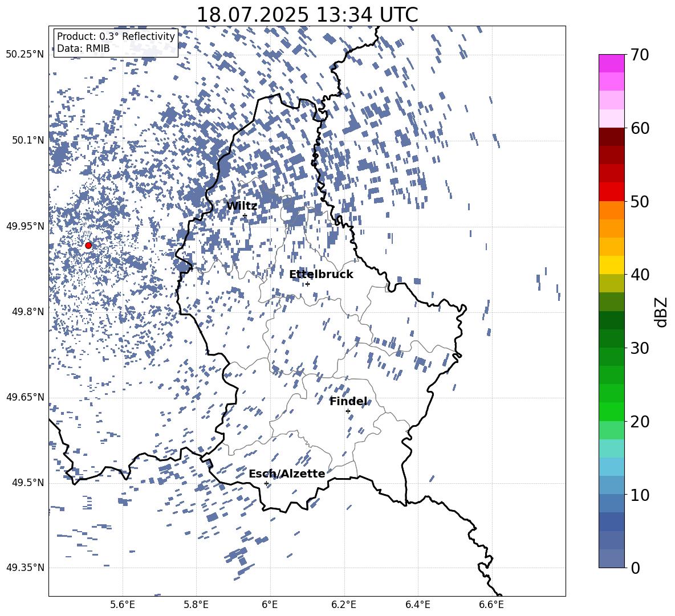This screenshot has width=675, height=616.
Task: Click the orange swatch just below 50
Action: pos(611,210)
